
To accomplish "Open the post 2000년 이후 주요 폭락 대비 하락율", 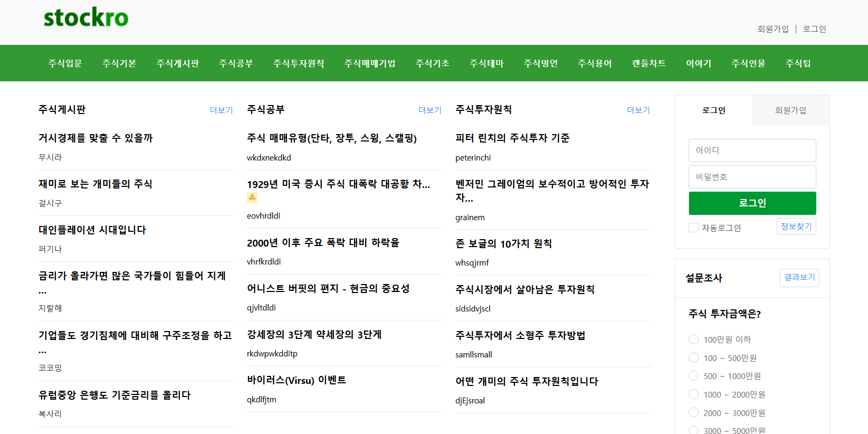I will tap(323, 243).
